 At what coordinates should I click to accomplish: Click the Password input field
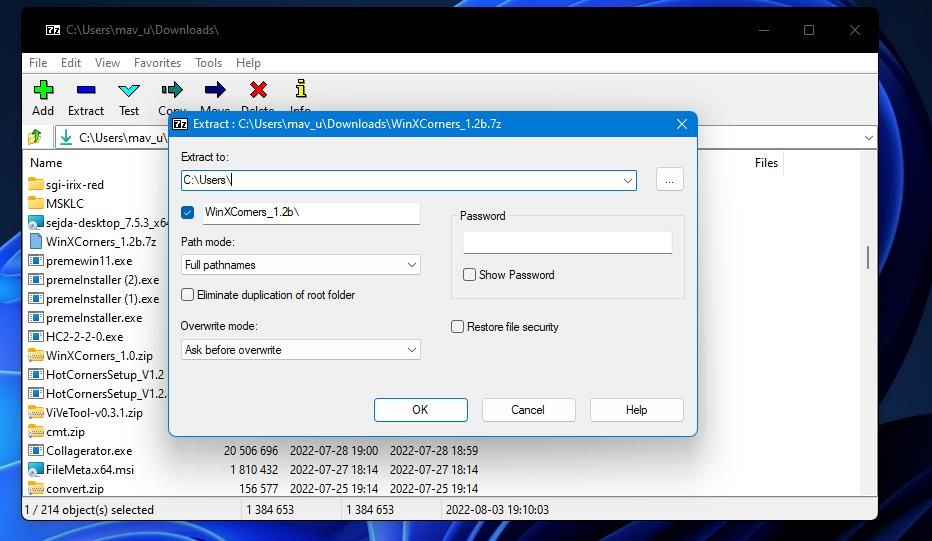568,243
